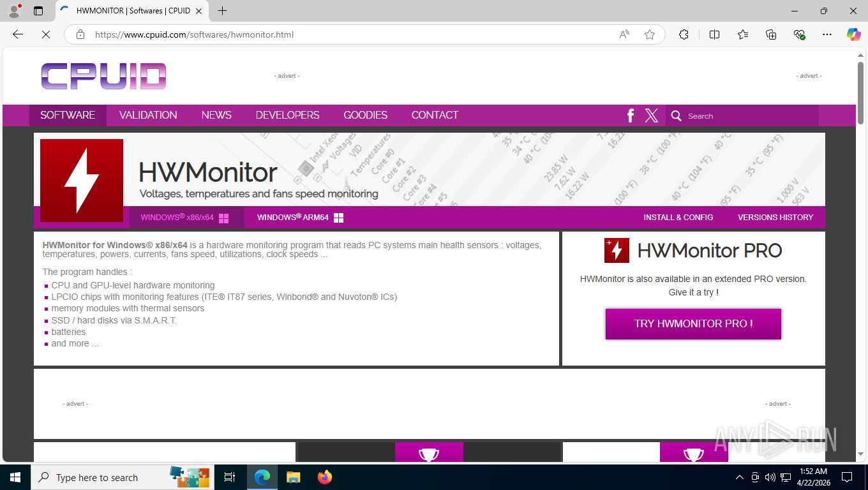Open CPUID X (Twitter) icon
Image resolution: width=868 pixels, height=490 pixels.
coord(652,115)
